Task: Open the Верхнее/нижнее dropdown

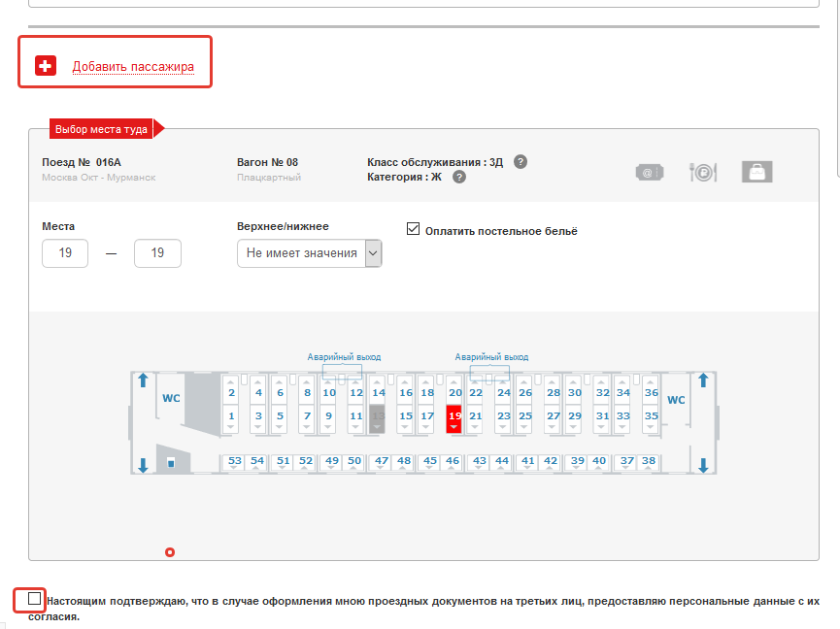Action: (x=309, y=253)
